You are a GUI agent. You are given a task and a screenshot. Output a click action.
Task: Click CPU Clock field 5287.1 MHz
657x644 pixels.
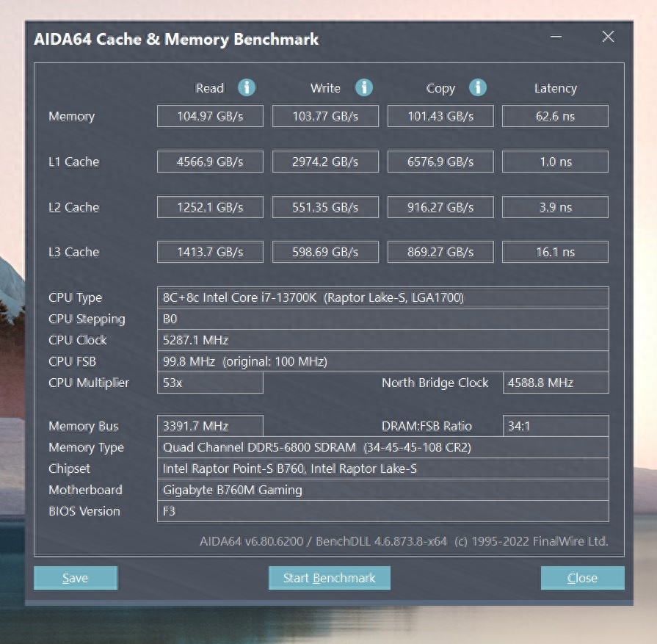383,340
